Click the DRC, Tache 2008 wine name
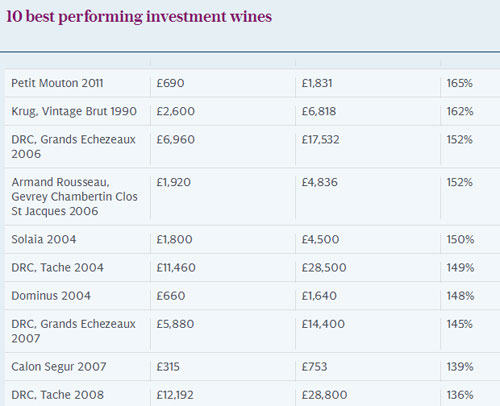Screen dimensions: 500x406 click(58, 395)
